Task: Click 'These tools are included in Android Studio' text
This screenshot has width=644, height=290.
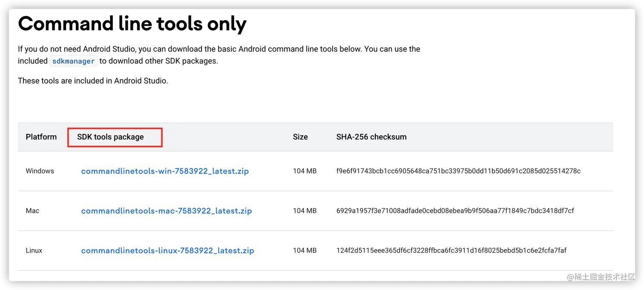Action: click(x=93, y=81)
